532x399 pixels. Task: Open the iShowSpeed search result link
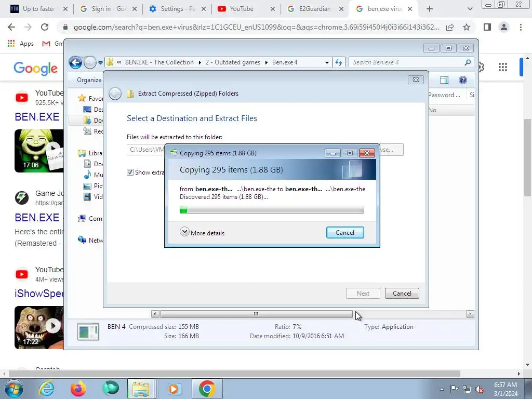pos(39,294)
